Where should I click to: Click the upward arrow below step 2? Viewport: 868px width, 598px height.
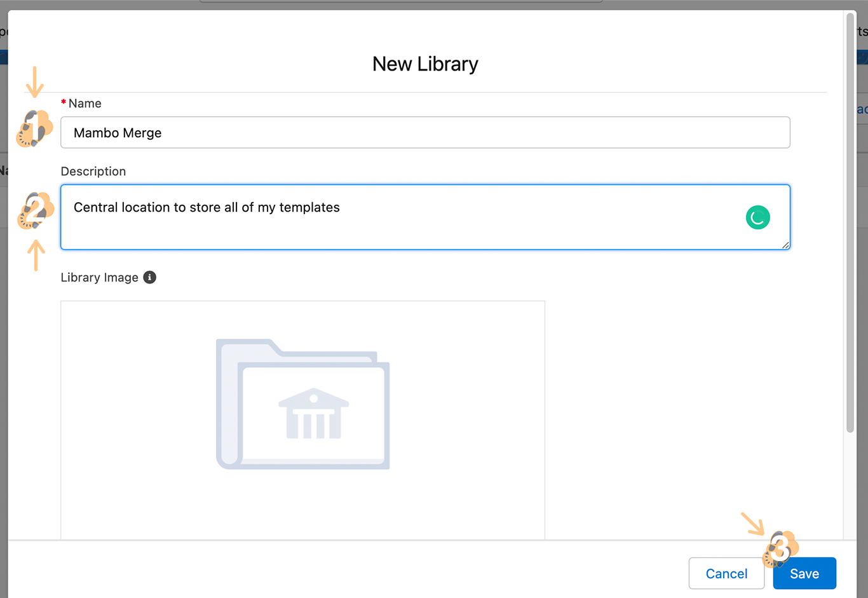36,255
